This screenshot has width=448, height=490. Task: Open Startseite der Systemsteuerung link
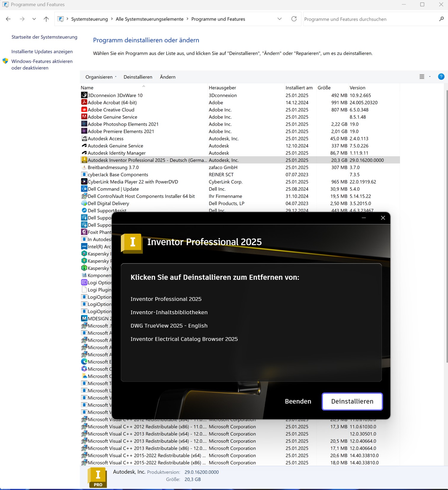pos(44,37)
